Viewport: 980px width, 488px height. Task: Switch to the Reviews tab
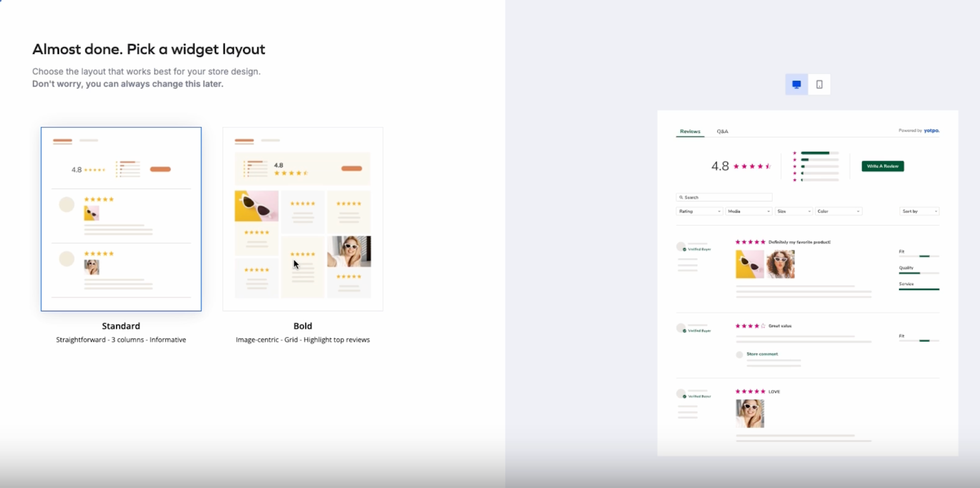click(x=690, y=131)
